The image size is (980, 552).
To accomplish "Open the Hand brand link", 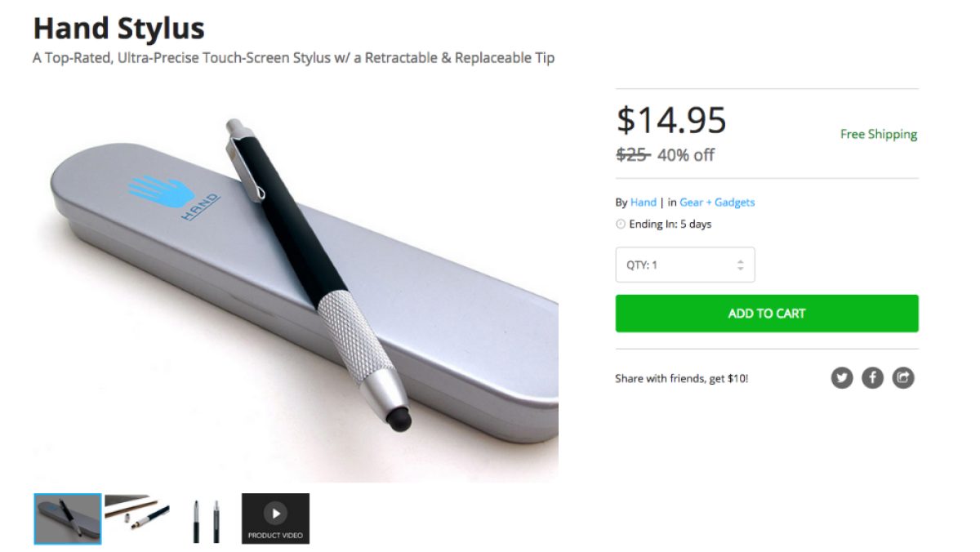I will click(643, 203).
